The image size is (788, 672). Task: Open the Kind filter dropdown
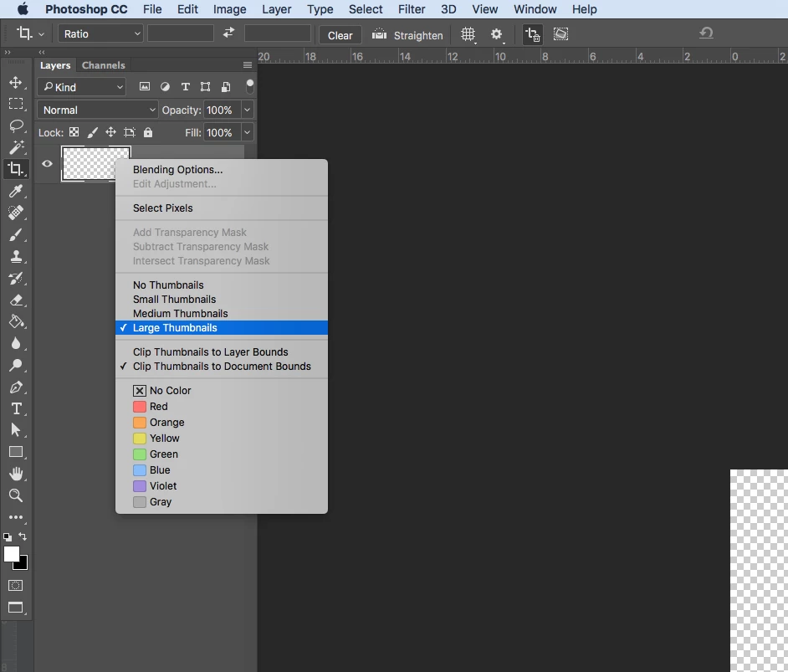coord(81,87)
